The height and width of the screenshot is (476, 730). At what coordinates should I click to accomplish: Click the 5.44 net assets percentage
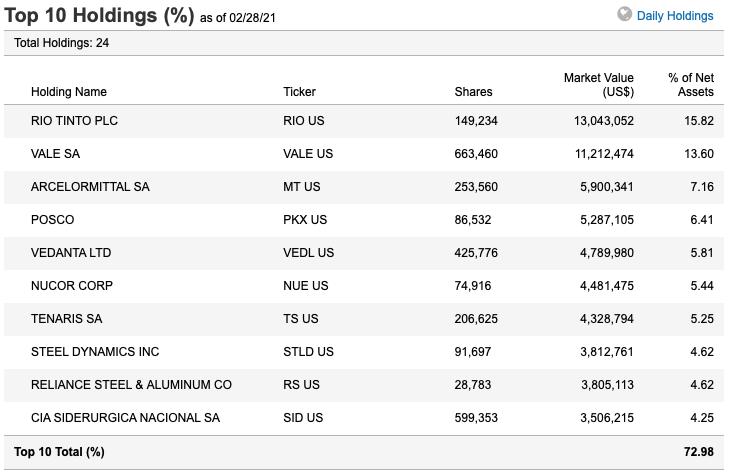[x=702, y=286]
